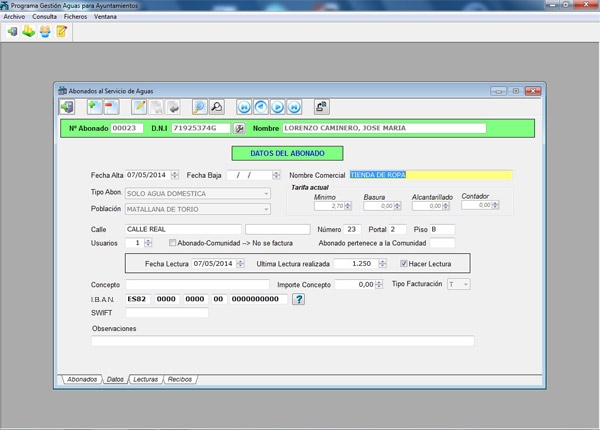Enable the Abonado-Comunidad checkbox
Viewport: 600px width, 430px height.
tap(173, 242)
